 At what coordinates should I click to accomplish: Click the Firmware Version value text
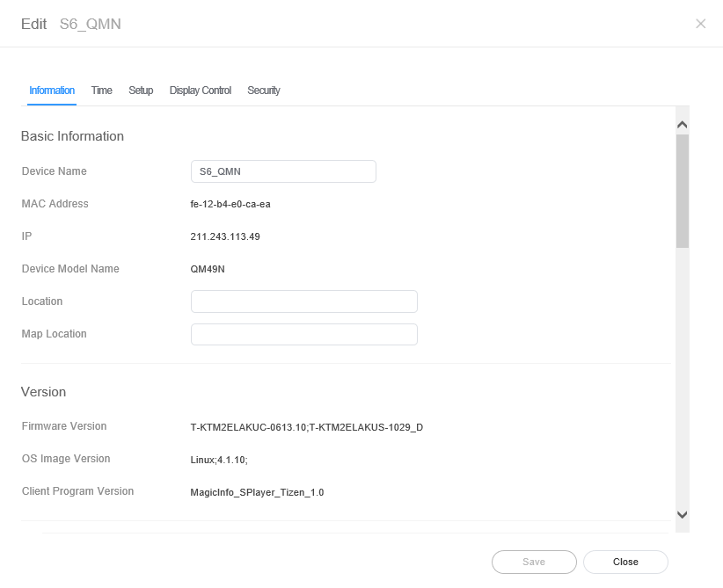tap(307, 427)
